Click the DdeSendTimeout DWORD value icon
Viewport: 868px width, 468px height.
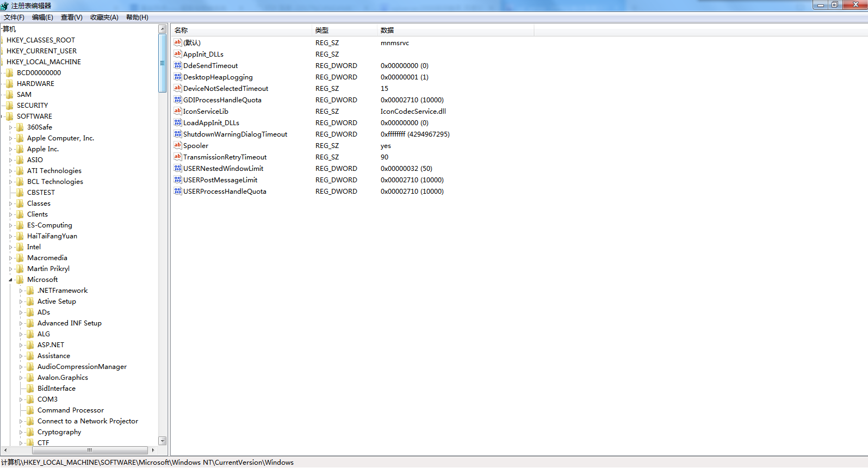click(x=177, y=65)
